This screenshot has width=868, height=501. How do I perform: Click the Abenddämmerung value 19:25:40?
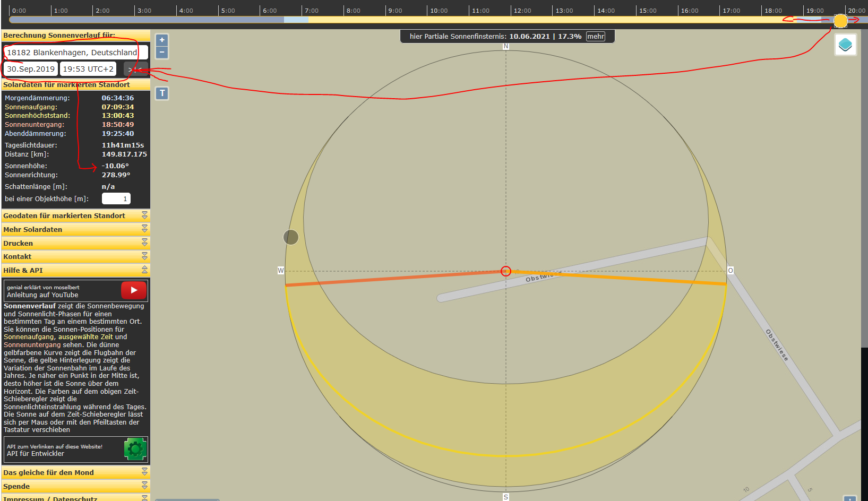pos(118,134)
